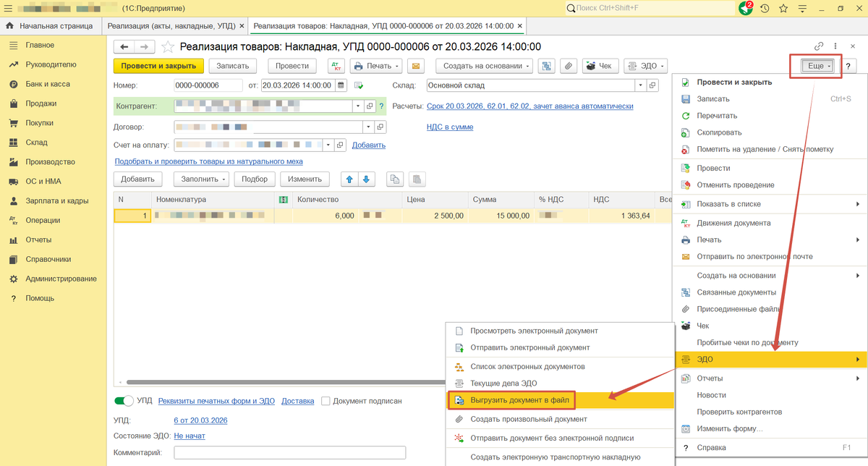868x466 pixels.
Task: Open the Продажи section in sidebar
Action: click(x=41, y=103)
